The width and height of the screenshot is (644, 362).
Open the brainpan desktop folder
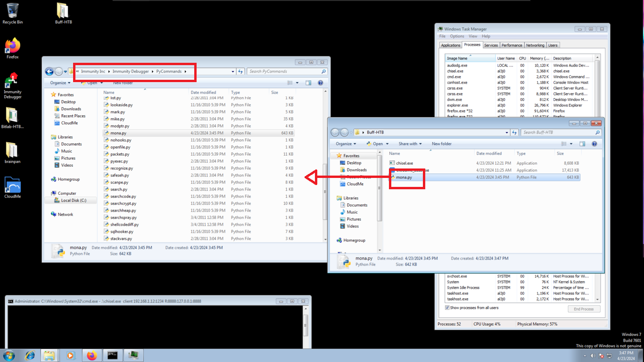[x=13, y=153]
